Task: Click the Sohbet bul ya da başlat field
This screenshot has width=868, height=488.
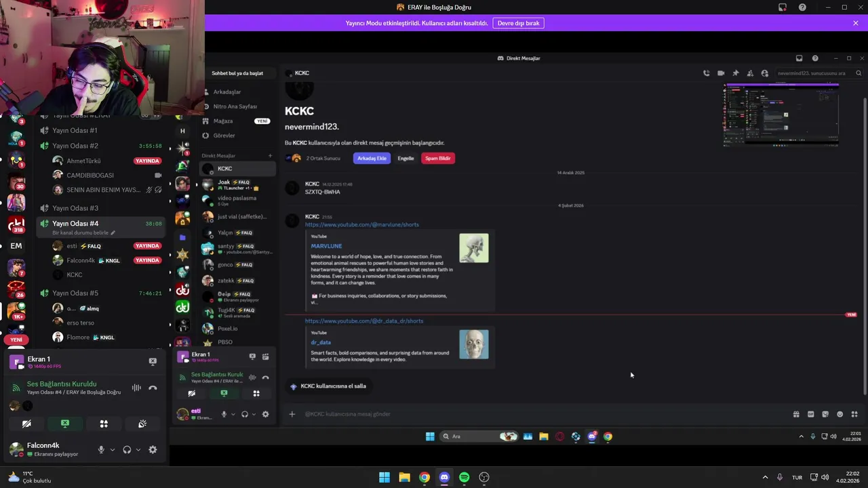Action: (x=237, y=73)
